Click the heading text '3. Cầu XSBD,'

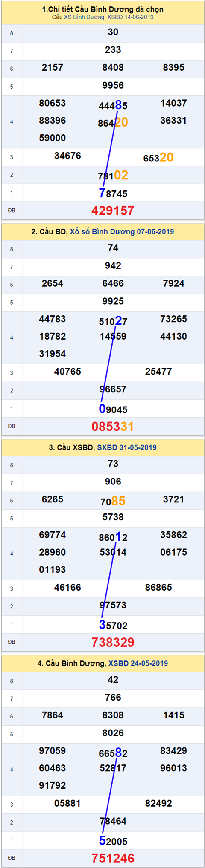72,447
